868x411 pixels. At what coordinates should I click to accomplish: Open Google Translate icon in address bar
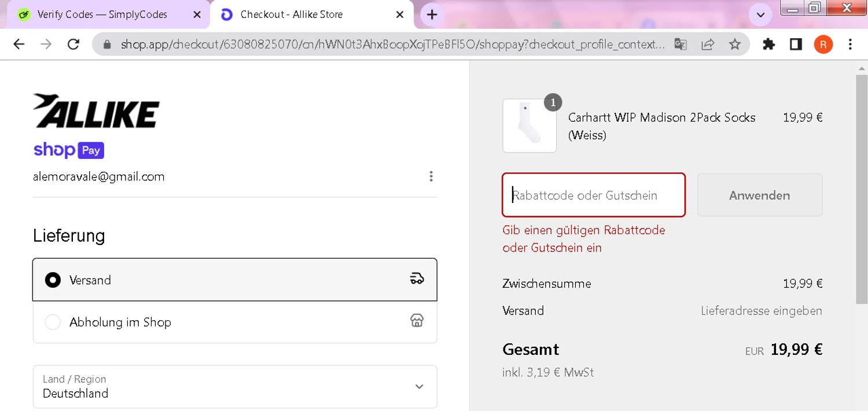point(681,45)
